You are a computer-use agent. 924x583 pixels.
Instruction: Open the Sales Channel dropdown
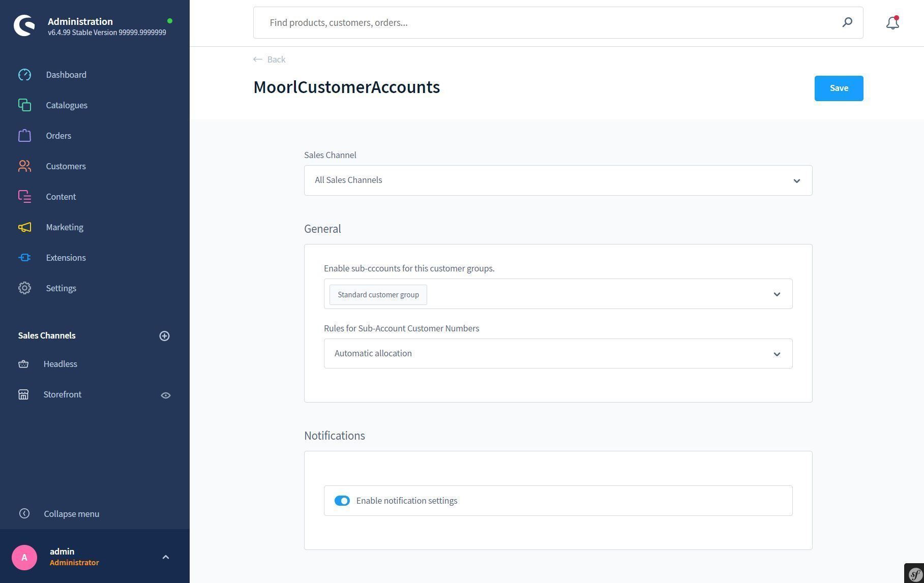point(558,180)
